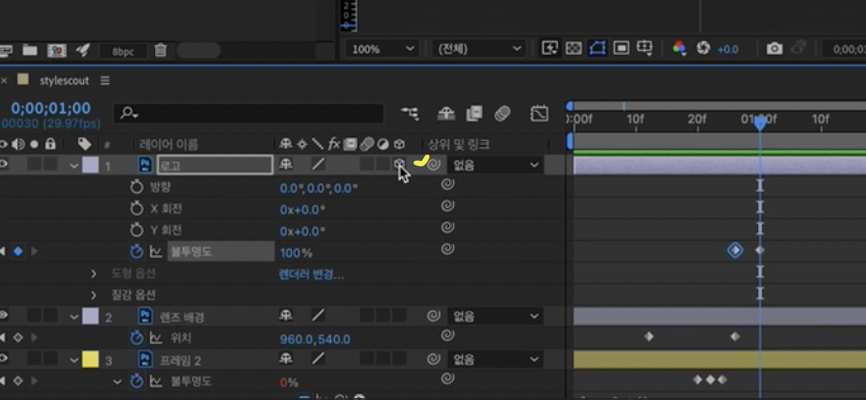Enable the 3D layer switch for 로고 layer
Image resolution: width=866 pixels, height=400 pixels.
click(399, 164)
